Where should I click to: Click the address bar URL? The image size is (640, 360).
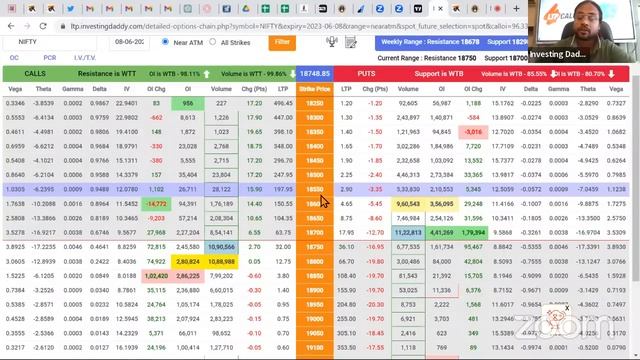point(298,27)
